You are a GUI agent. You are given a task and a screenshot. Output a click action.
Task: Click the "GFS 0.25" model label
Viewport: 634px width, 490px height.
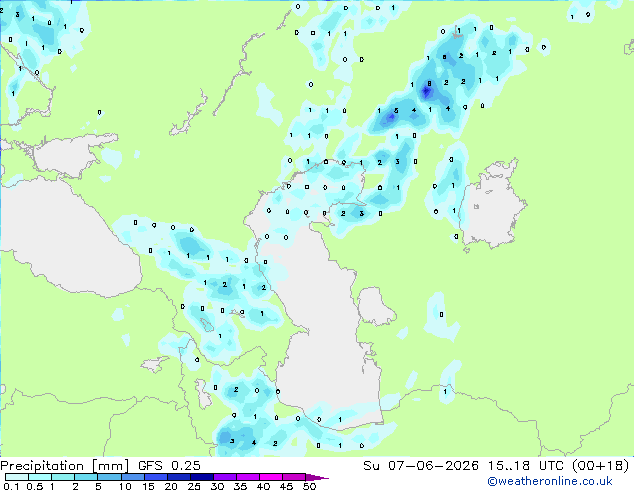(x=169, y=466)
